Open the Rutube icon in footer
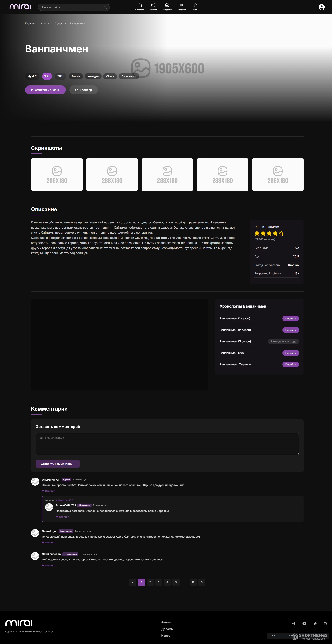The image size is (332, 644). click(326, 623)
